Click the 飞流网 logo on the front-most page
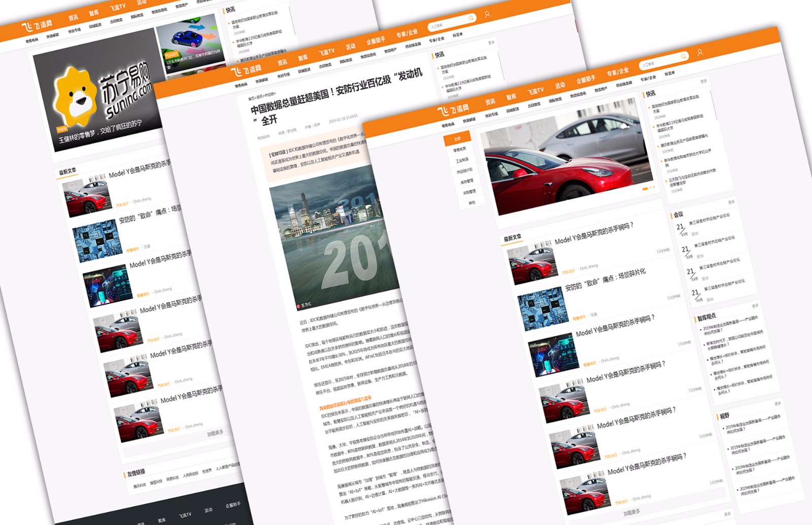812x525 pixels. (453, 110)
